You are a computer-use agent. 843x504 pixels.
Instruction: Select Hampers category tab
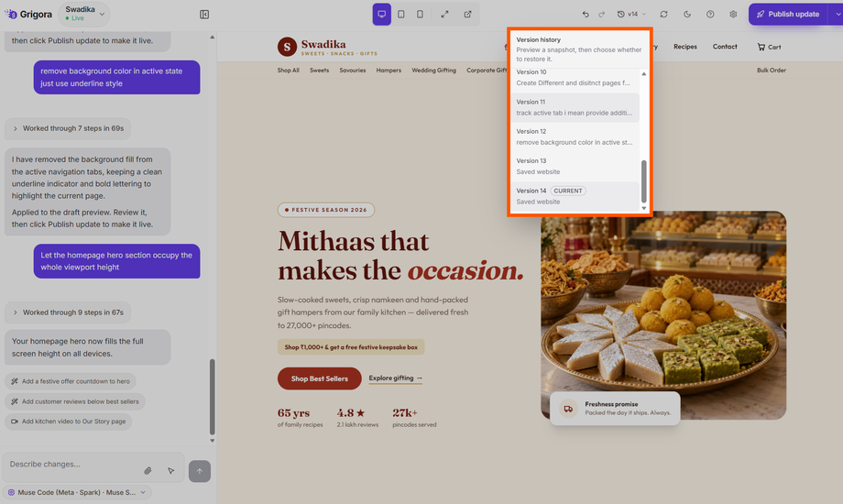(x=389, y=71)
